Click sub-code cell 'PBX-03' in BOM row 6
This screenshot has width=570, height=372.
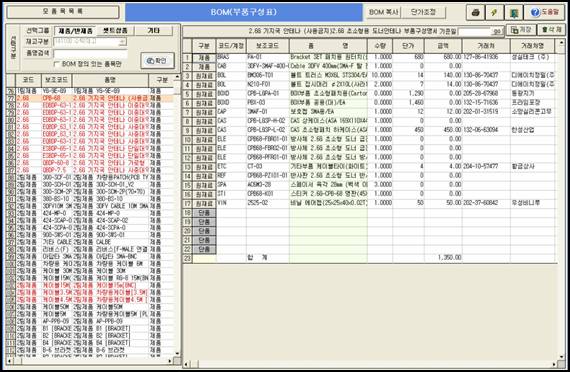(268, 103)
